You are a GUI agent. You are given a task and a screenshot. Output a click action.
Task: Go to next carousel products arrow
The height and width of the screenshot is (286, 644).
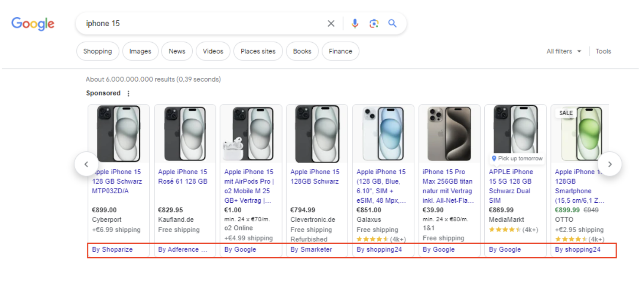(x=609, y=164)
